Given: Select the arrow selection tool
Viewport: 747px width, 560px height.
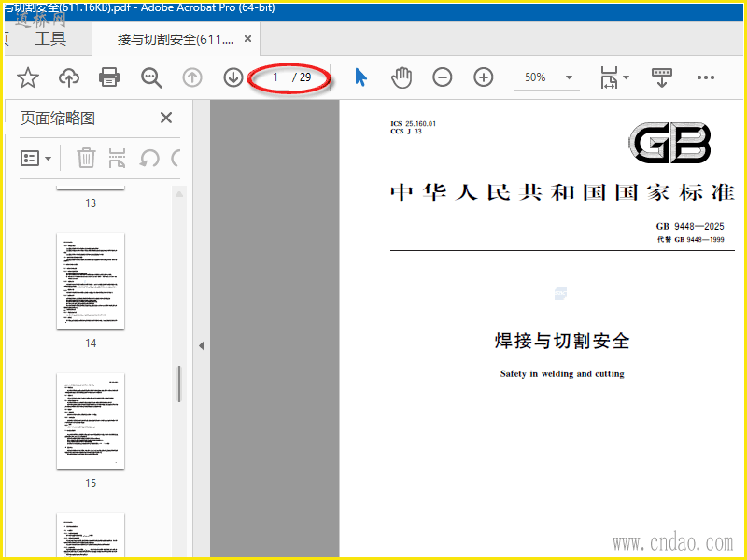Looking at the screenshot, I should click(361, 77).
